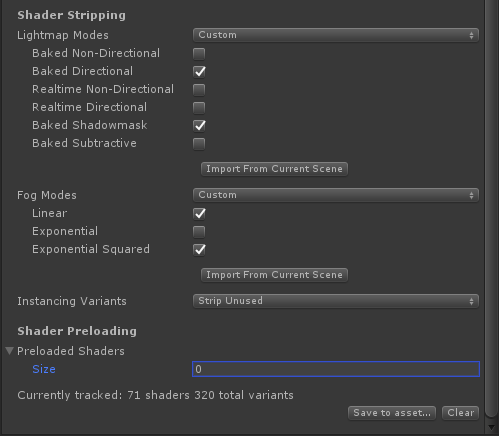Image resolution: width=499 pixels, height=436 pixels.
Task: Uncheck Baked Directional lightmap mode
Action: pos(199,72)
